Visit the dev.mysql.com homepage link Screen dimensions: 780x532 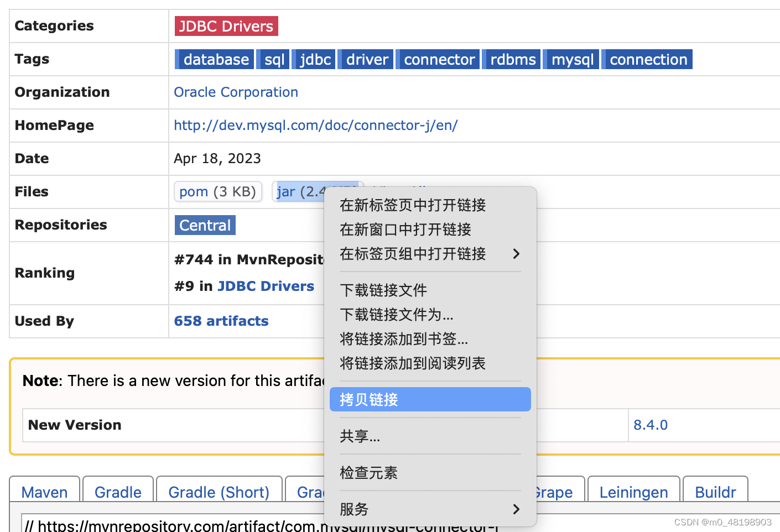tap(315, 125)
